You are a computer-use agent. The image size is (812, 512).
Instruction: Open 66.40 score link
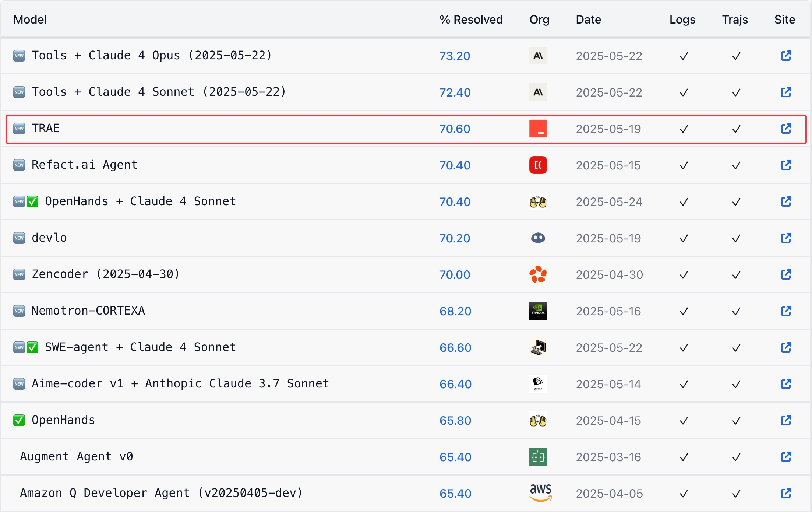coord(455,384)
